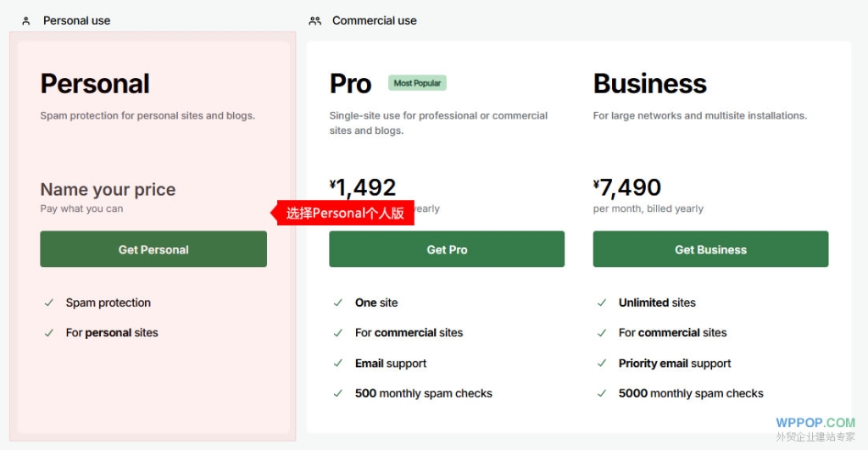Screen dimensions: 868x450
Task: Click checkmark beside Priority email support
Action: pyautogui.click(x=602, y=364)
